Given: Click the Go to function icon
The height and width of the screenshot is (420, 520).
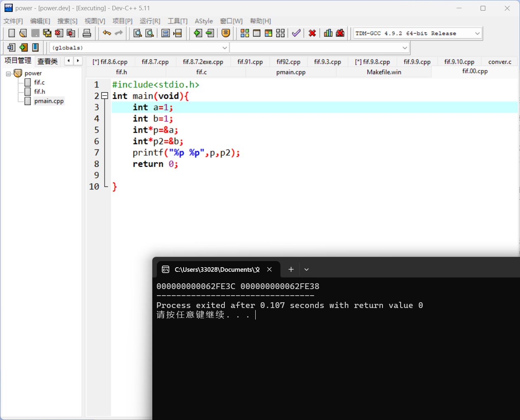Looking at the screenshot, I should [166, 33].
